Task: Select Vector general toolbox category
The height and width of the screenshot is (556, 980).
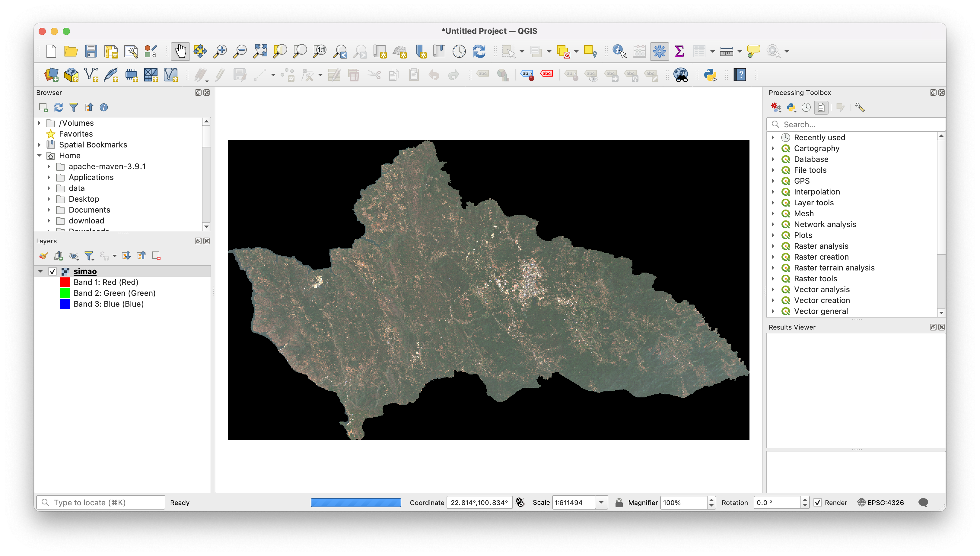Action: tap(821, 311)
